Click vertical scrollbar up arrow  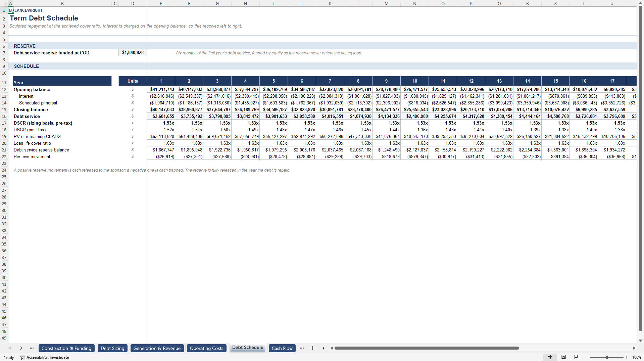coord(640,3)
